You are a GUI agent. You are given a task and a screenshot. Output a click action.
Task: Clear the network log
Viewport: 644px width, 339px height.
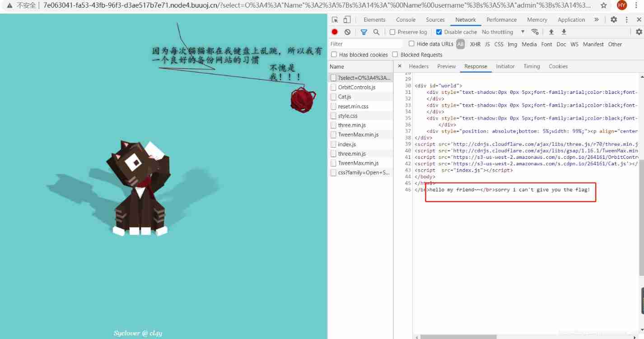[347, 32]
